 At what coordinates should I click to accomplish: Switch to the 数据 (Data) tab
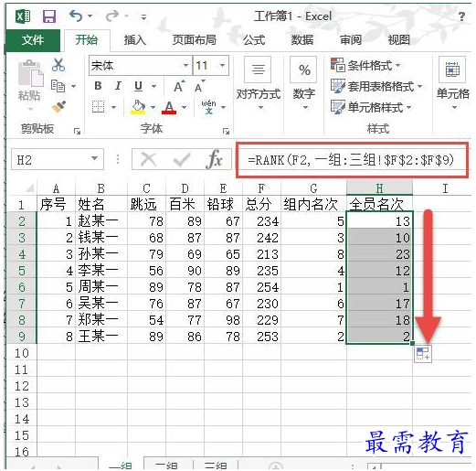coord(302,40)
